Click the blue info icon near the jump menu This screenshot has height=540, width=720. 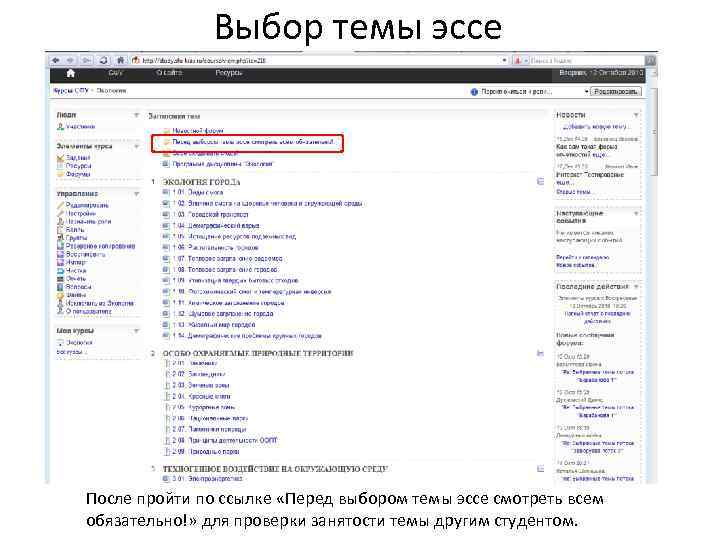coord(474,92)
